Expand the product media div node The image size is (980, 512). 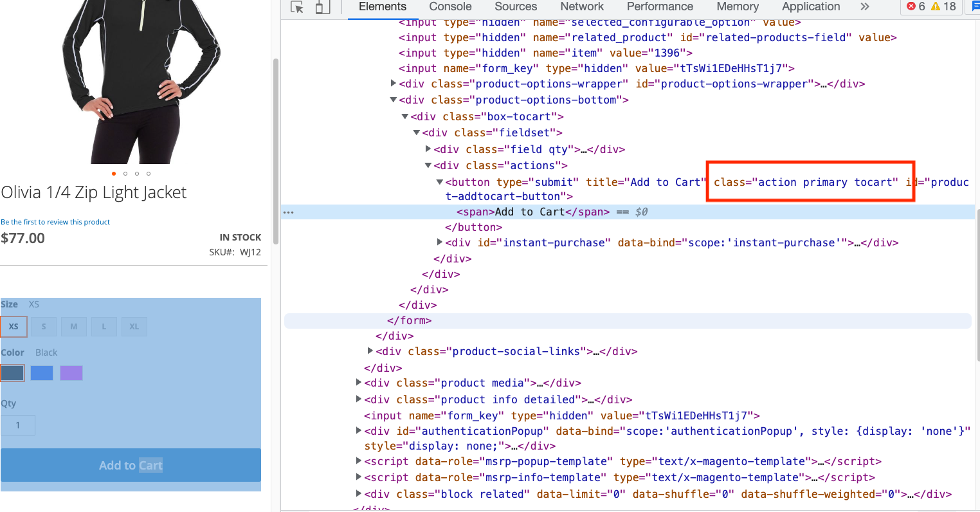click(x=359, y=382)
